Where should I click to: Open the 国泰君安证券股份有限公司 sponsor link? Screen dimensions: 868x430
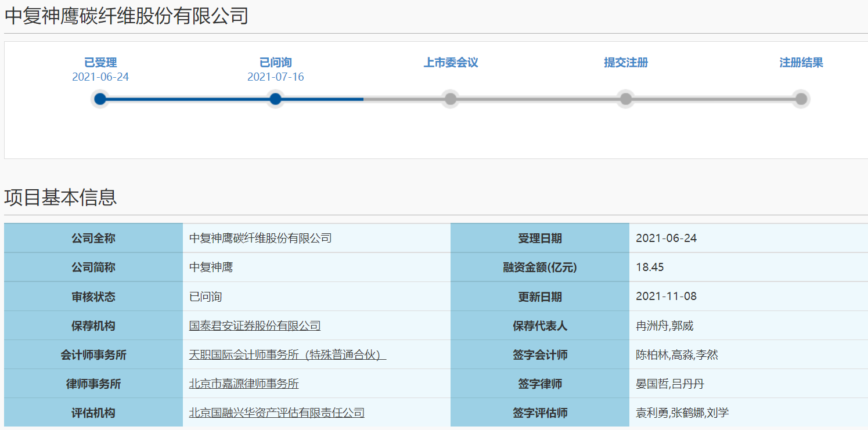click(255, 326)
